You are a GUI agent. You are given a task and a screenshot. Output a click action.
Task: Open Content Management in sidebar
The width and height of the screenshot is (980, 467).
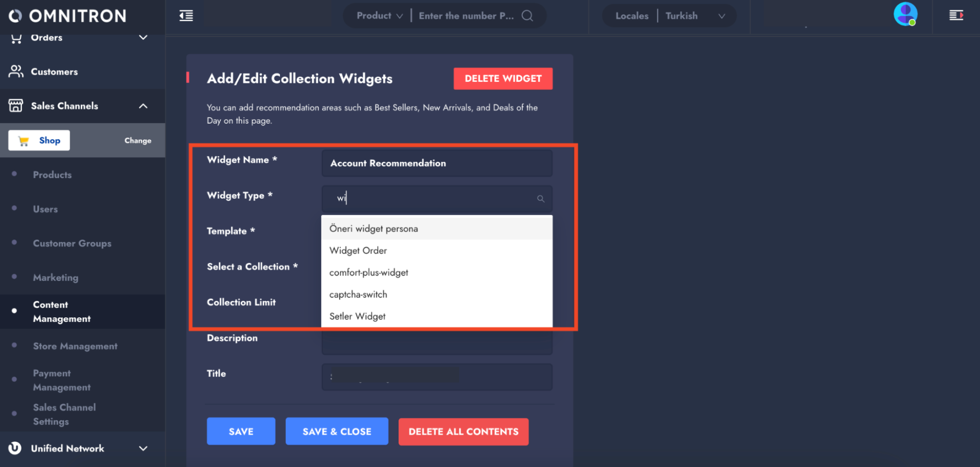point(62,311)
